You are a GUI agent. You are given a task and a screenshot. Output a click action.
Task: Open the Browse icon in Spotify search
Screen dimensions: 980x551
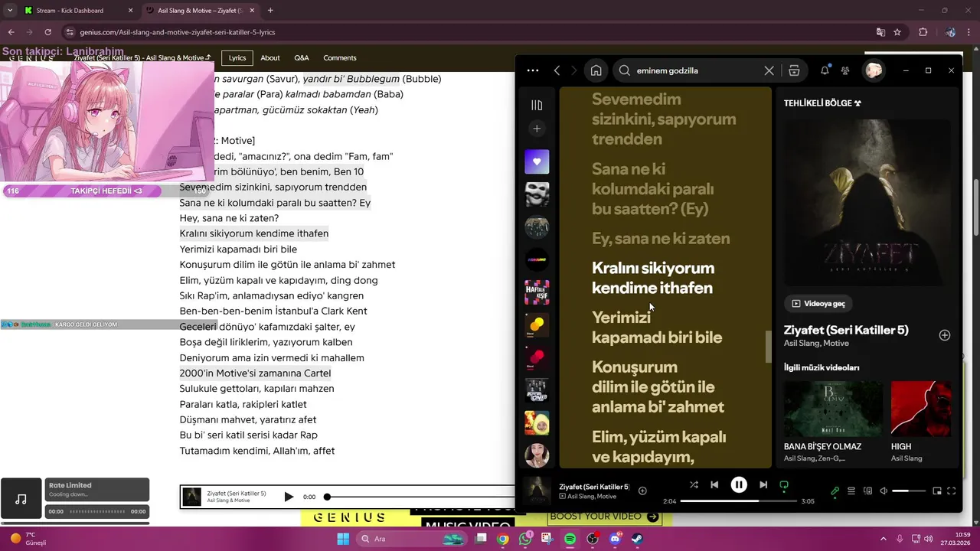[x=794, y=70]
